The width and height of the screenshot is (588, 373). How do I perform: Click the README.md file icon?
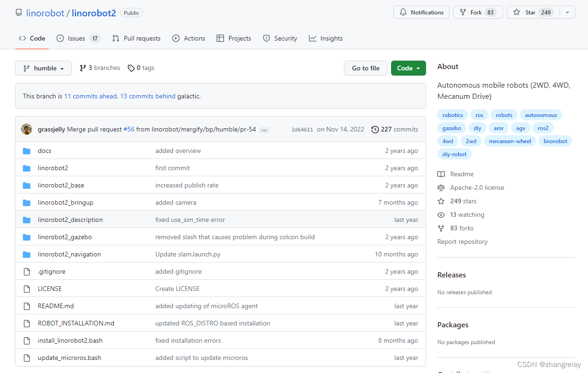click(x=27, y=306)
